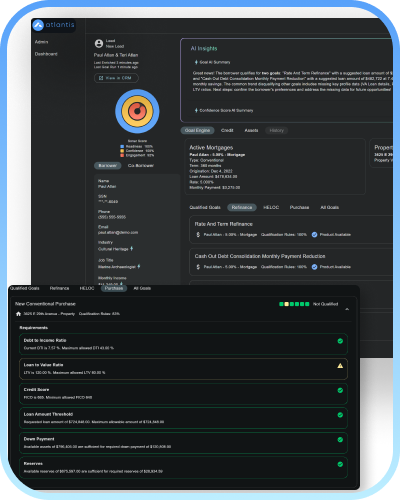This screenshot has width=400, height=500.
Task: Click the green check on Reserves
Action: click(340, 464)
